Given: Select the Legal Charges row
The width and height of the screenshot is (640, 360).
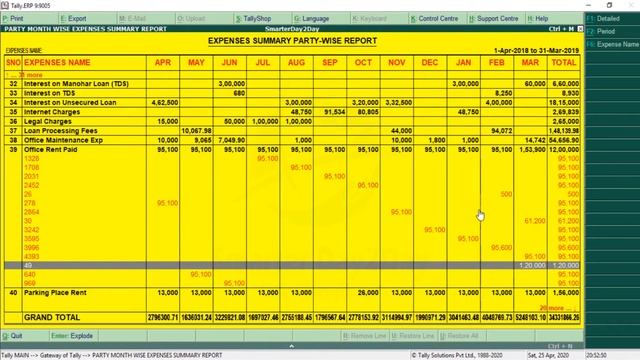Looking at the screenshot, I should pyautogui.click(x=292, y=121).
